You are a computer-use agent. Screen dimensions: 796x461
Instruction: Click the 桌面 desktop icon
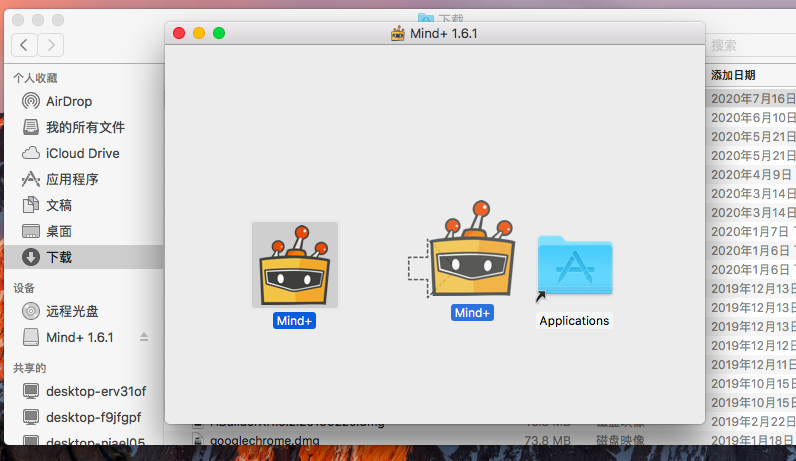[x=31, y=232]
